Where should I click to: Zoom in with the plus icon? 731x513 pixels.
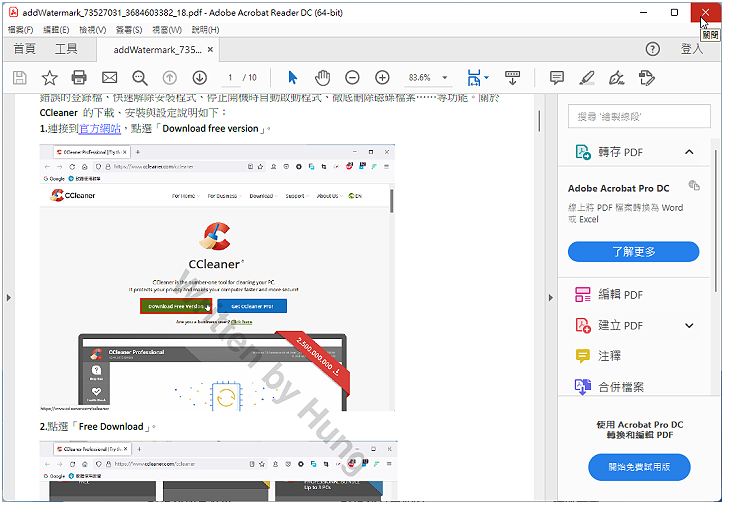click(x=382, y=77)
